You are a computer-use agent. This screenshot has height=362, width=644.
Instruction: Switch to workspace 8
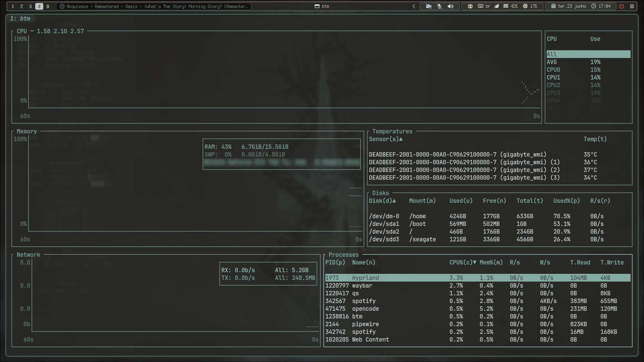point(48,6)
